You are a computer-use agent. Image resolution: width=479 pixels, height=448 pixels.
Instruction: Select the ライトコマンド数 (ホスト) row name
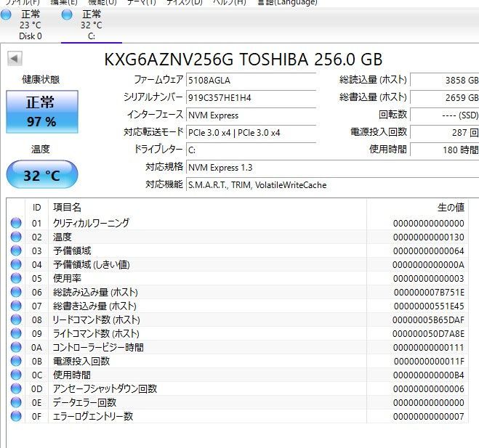96,333
